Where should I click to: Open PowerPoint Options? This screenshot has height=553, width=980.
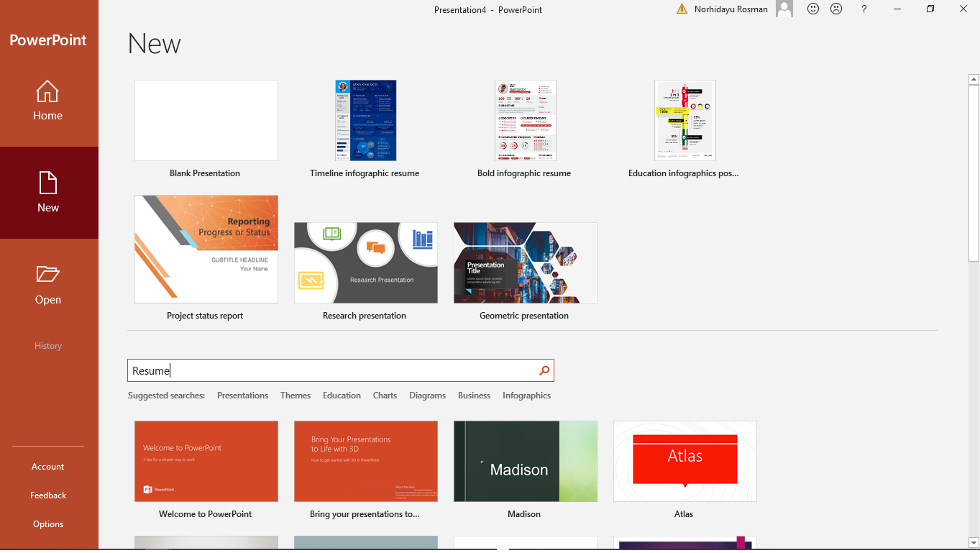pos(47,524)
